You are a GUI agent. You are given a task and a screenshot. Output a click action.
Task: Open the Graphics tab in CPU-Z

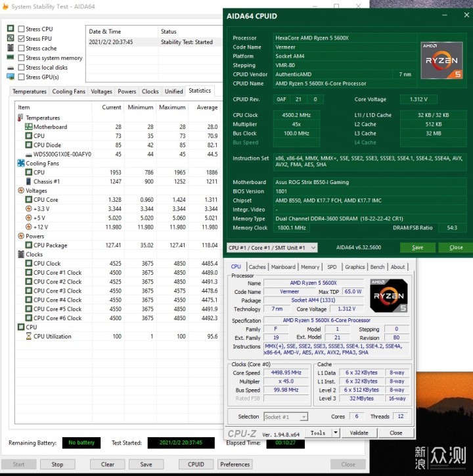(355, 267)
